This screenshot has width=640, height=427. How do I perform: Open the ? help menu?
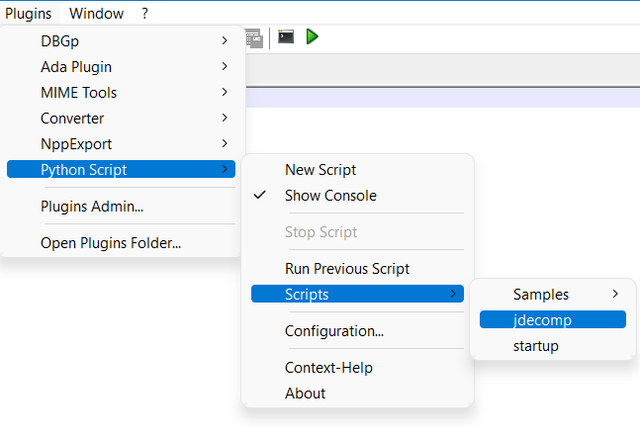click(145, 13)
